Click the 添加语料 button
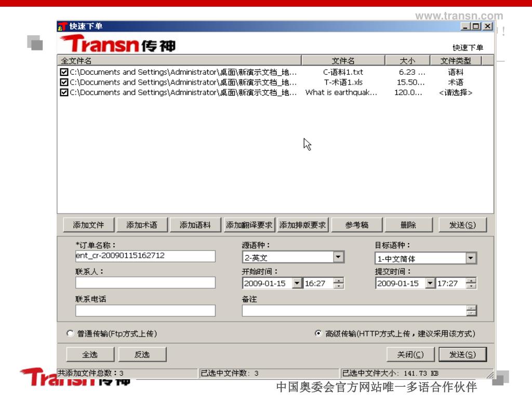 tap(195, 225)
